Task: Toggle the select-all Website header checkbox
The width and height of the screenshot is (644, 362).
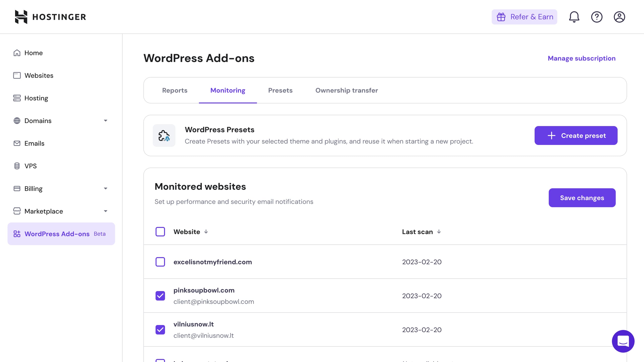Action: 160,232
